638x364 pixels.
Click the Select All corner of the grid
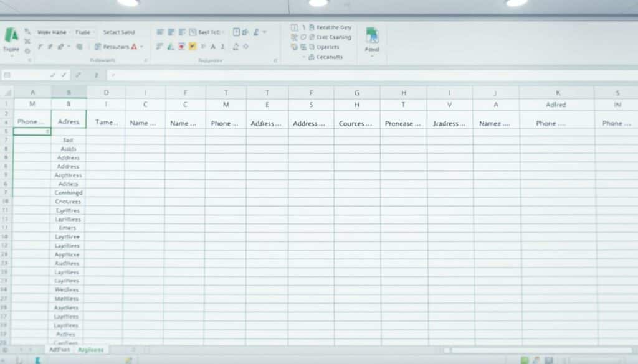[7, 93]
